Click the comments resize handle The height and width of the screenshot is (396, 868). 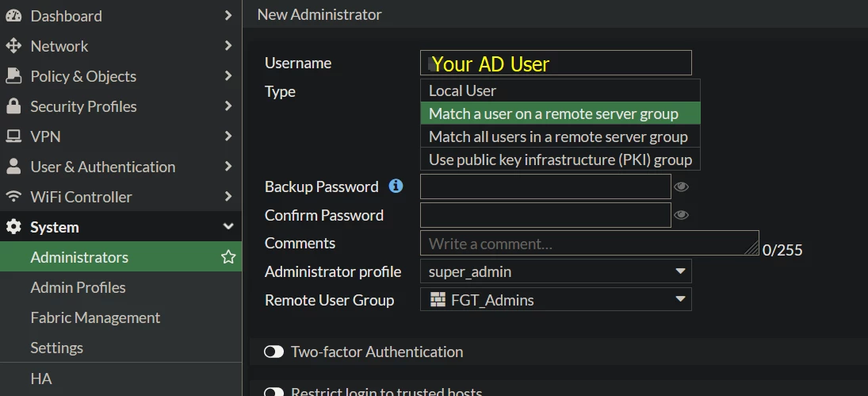pos(751,248)
